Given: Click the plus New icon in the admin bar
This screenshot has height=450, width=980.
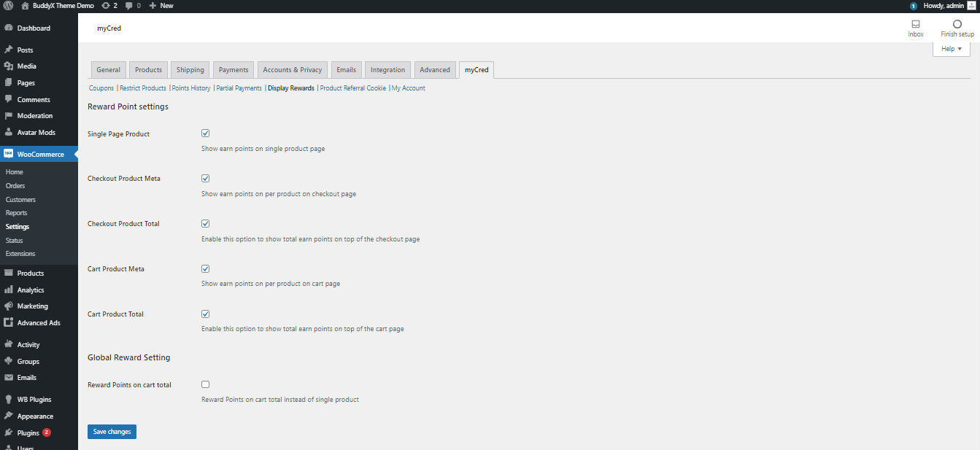Looking at the screenshot, I should pos(153,5).
